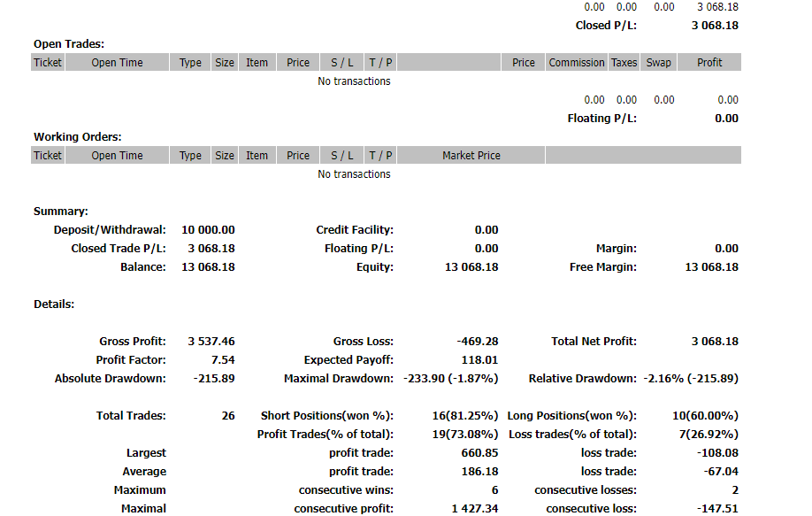Click the Gross Loss label
The height and width of the screenshot is (516, 812).
tap(363, 342)
